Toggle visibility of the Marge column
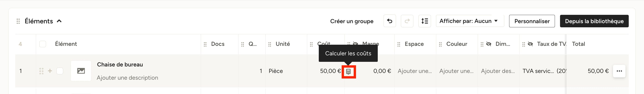The image size is (644, 94). point(355,44)
